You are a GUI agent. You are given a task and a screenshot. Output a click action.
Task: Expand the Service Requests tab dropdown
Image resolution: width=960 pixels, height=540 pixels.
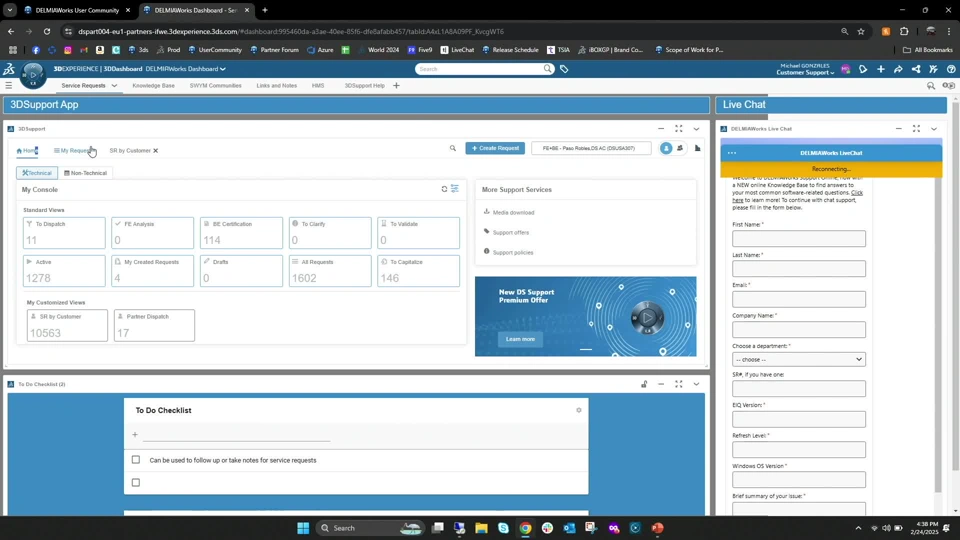(114, 86)
